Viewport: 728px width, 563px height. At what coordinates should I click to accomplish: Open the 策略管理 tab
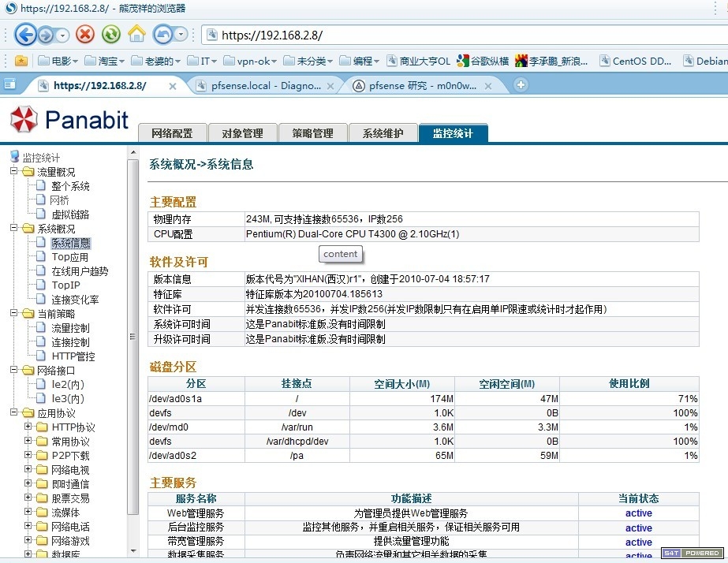[312, 133]
